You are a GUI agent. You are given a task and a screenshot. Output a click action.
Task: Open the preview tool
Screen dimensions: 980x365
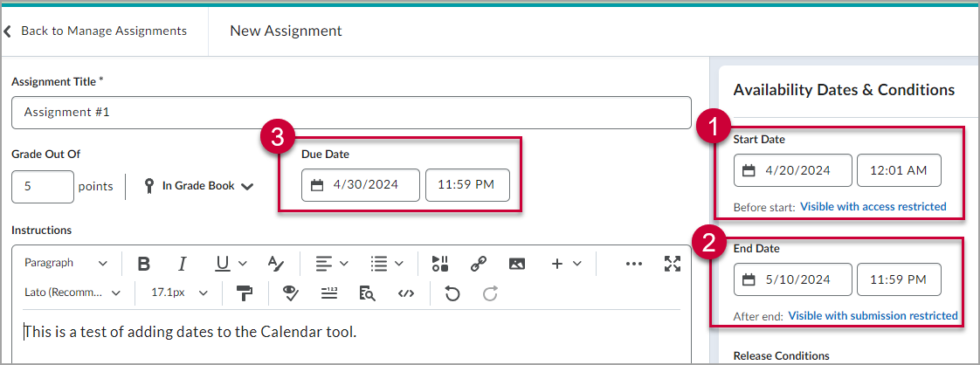(x=367, y=293)
